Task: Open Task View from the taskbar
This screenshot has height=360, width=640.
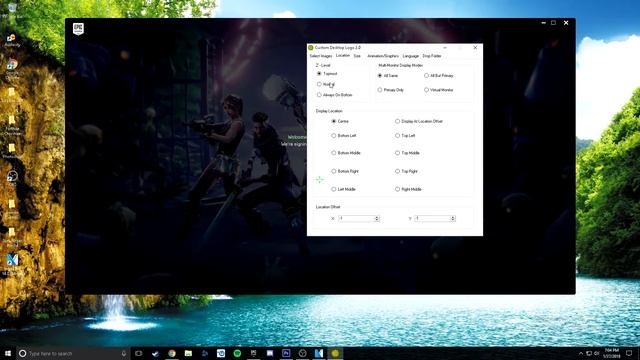Action: click(x=139, y=353)
